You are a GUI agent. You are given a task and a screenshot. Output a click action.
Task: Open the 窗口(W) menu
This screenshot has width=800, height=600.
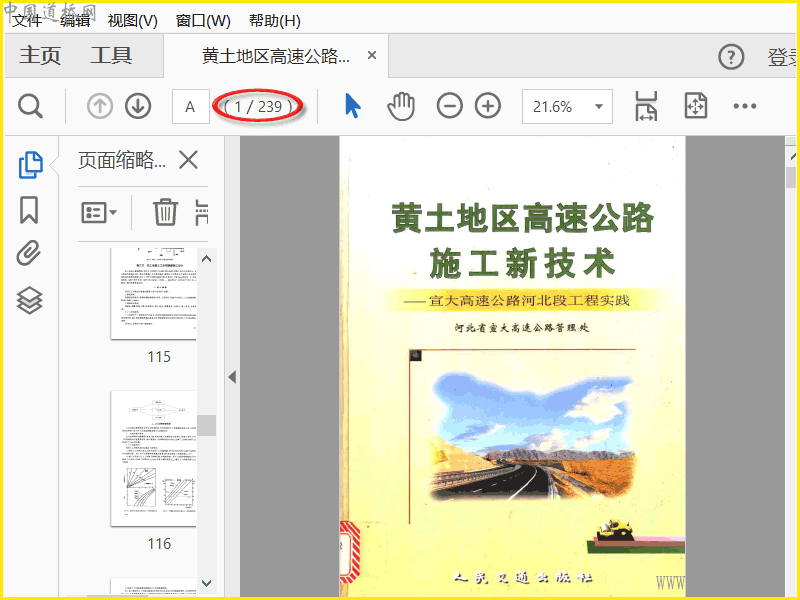click(203, 21)
